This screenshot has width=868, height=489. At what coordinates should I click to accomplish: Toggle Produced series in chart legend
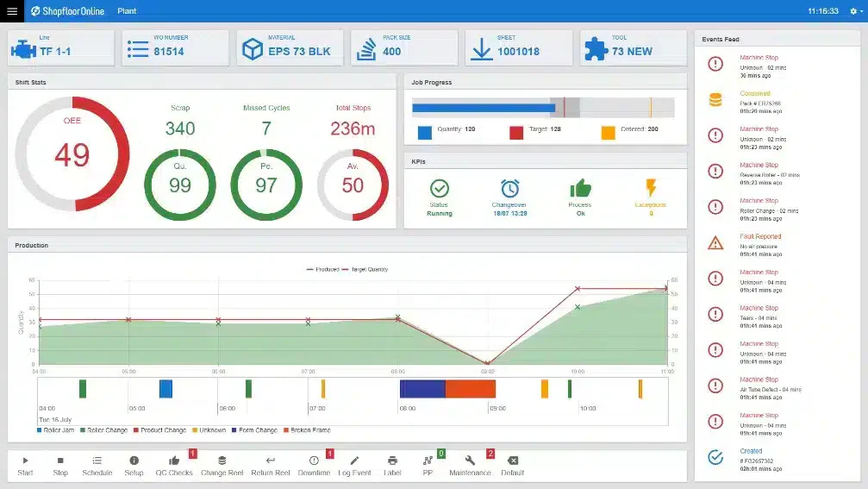[x=322, y=269]
